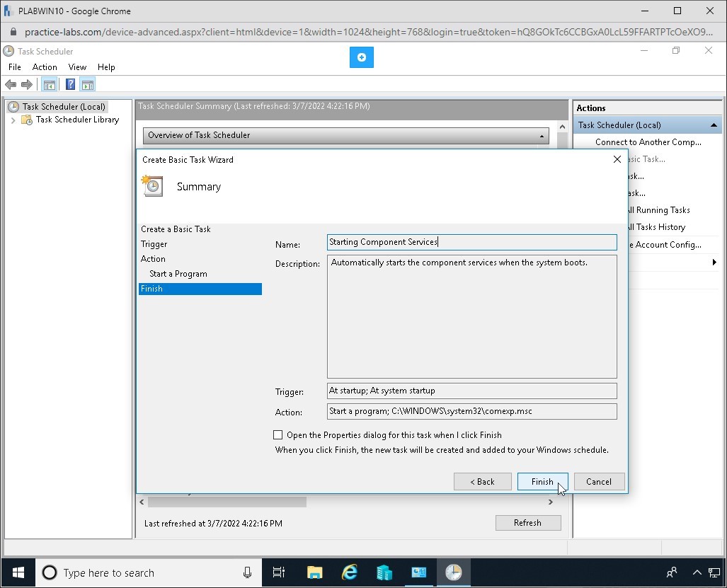The width and height of the screenshot is (727, 588).
Task: Show hidden tray icons with the caret
Action: point(697,572)
